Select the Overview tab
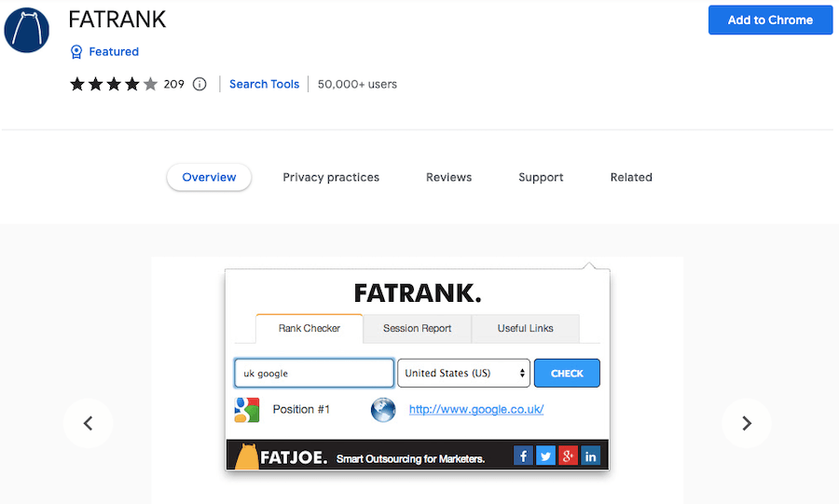 (x=209, y=177)
